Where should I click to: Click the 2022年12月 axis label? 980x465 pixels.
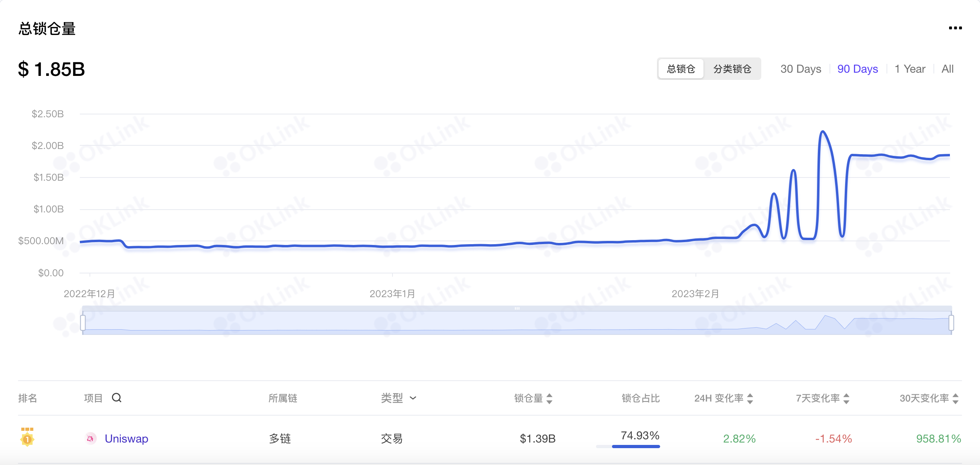click(89, 294)
